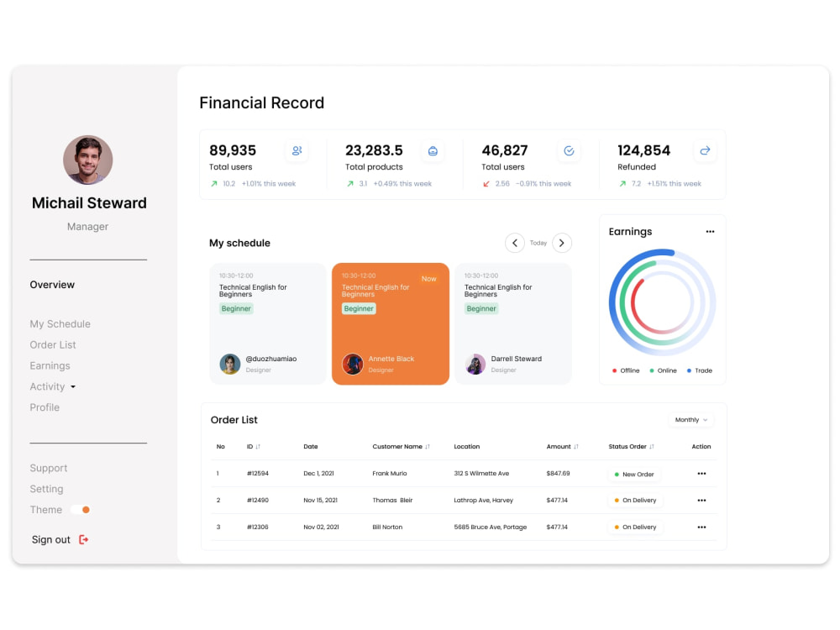The image size is (840, 630).
Task: Open Order List from sidebar
Action: click(x=52, y=345)
